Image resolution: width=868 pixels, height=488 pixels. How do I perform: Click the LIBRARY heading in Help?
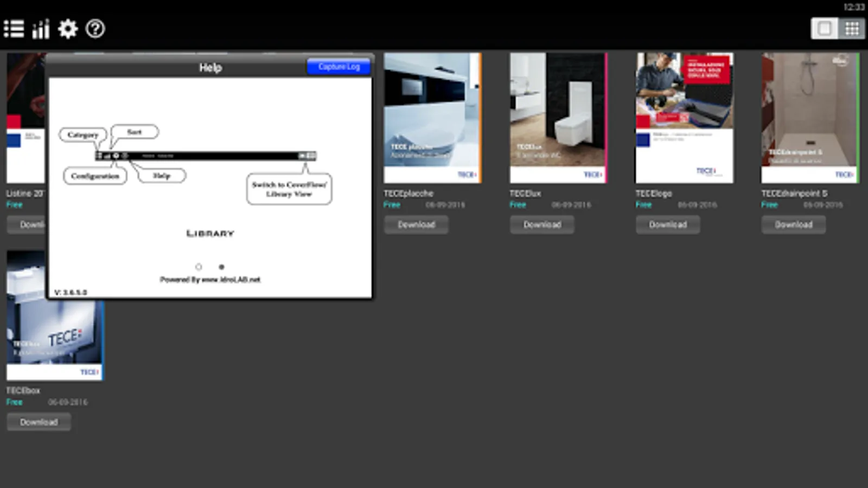point(210,234)
